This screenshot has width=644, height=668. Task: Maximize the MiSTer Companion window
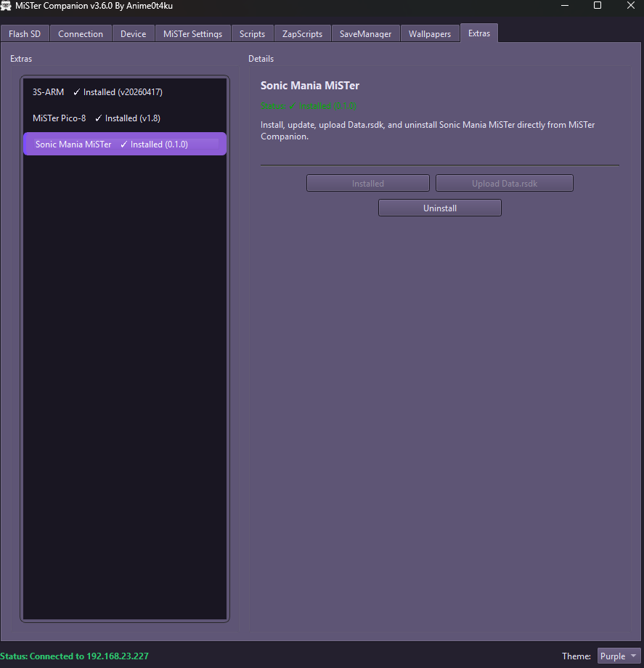(598, 6)
